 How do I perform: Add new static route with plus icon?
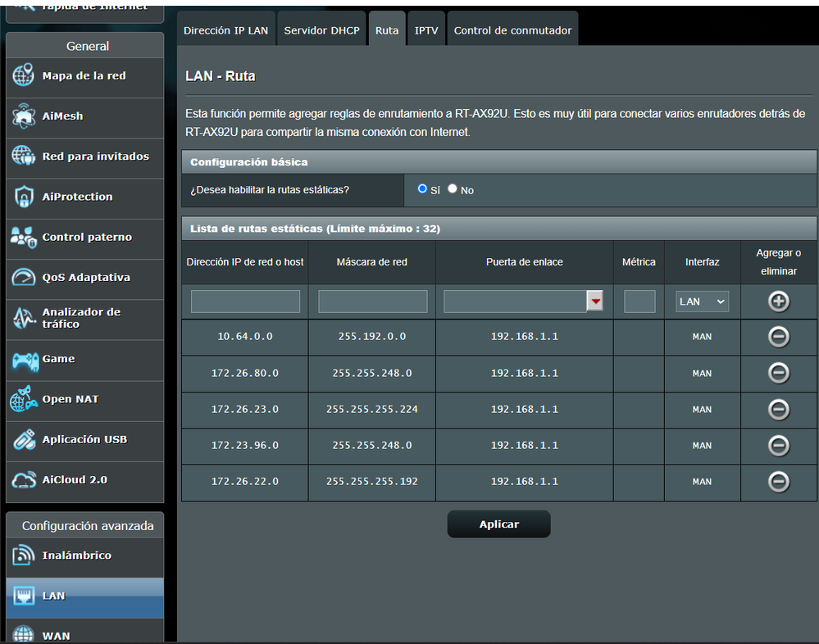coord(778,302)
